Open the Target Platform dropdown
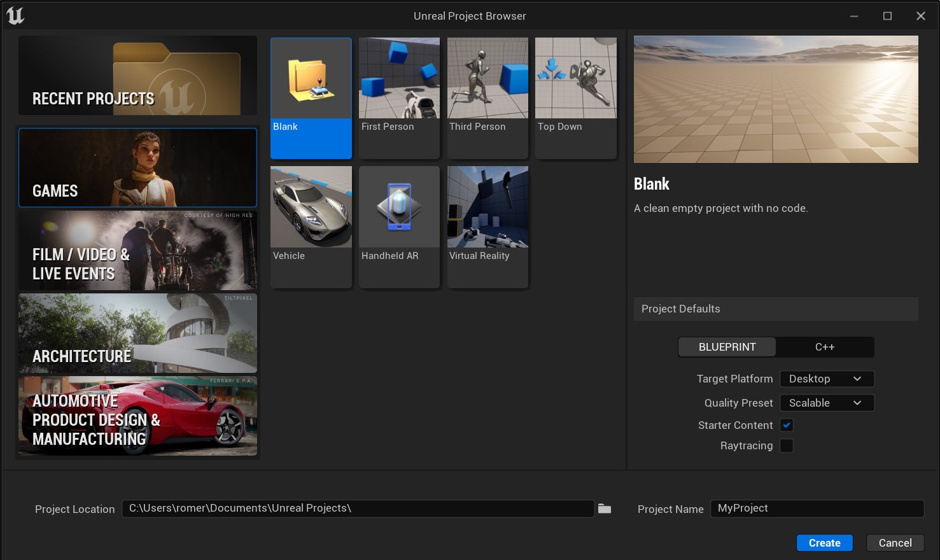The height and width of the screenshot is (560, 940). click(827, 379)
